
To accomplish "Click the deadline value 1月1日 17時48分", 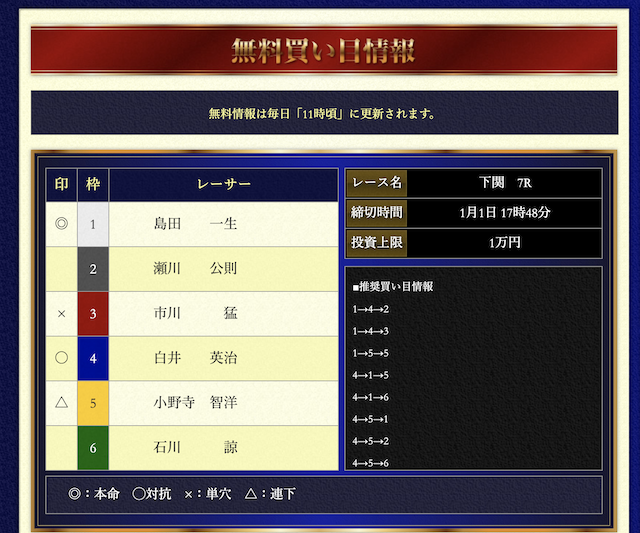I will click(505, 213).
